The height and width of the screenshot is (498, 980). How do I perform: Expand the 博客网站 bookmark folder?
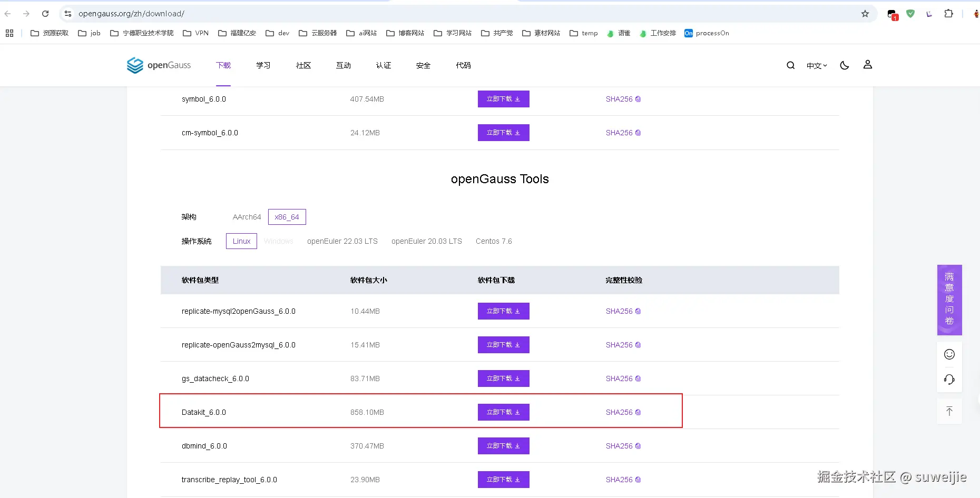(x=405, y=33)
